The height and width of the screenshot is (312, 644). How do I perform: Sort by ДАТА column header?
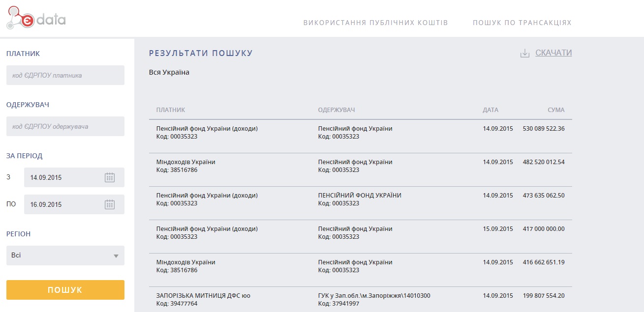(x=491, y=110)
